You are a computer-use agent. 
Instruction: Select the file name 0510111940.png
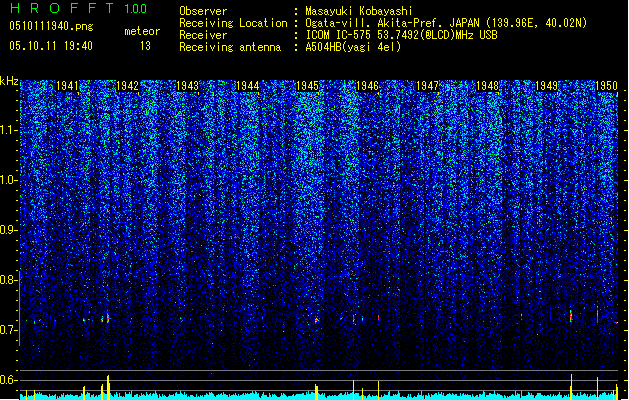[x=51, y=26]
